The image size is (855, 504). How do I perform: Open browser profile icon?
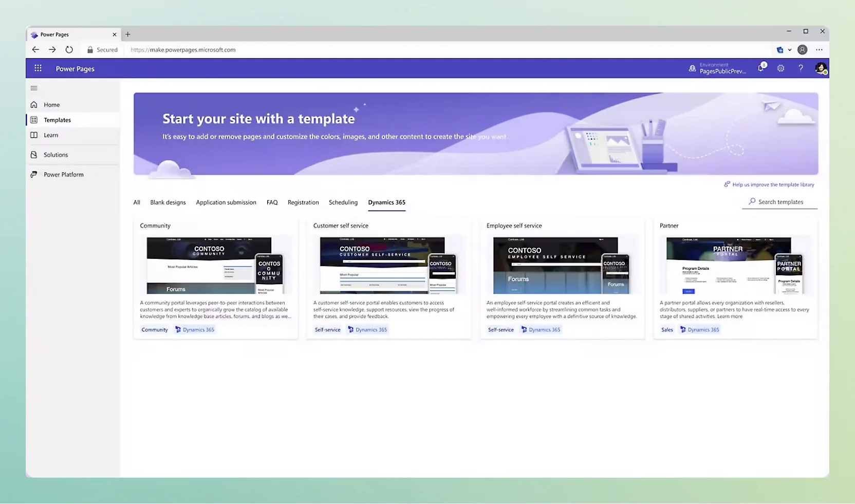click(802, 50)
